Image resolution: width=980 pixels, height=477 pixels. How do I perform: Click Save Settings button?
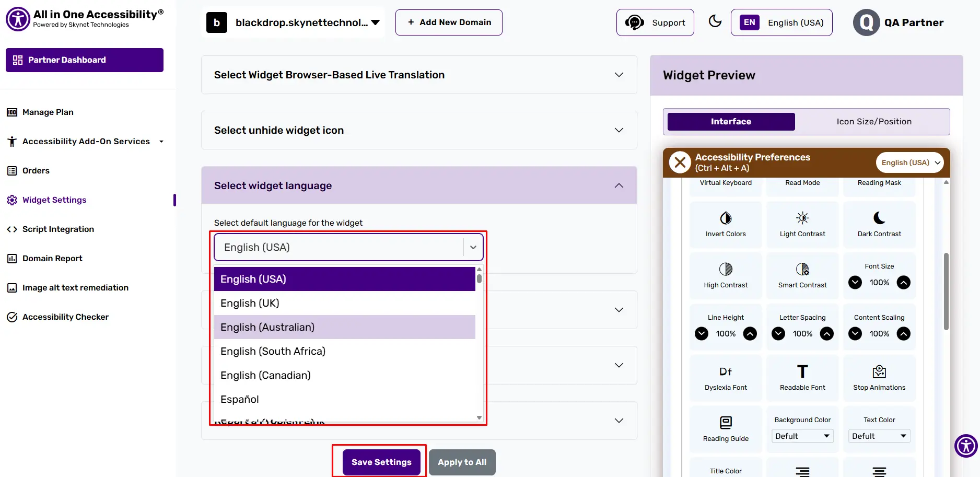(x=381, y=462)
